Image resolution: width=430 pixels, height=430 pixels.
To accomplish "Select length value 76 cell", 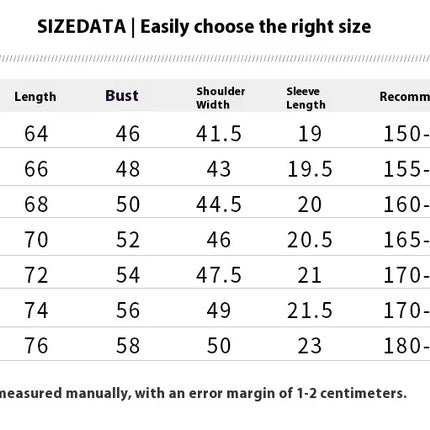I will [36, 346].
